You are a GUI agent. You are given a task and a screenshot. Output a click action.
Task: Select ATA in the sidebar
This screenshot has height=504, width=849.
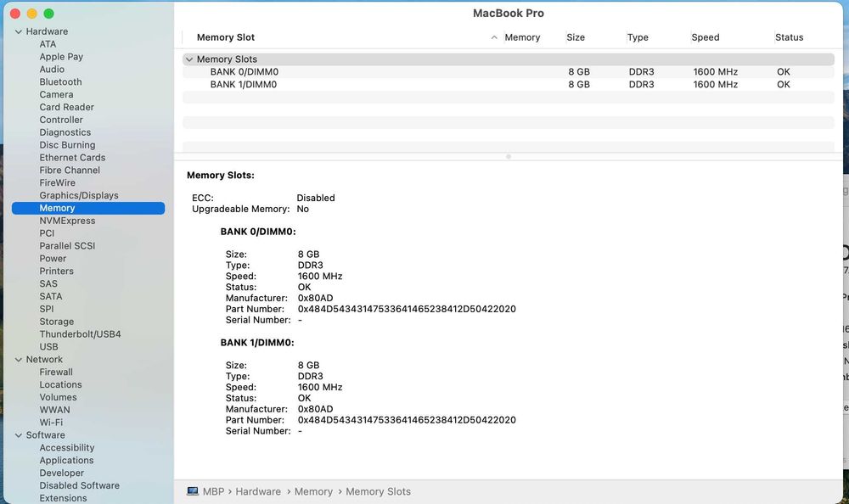coord(48,44)
